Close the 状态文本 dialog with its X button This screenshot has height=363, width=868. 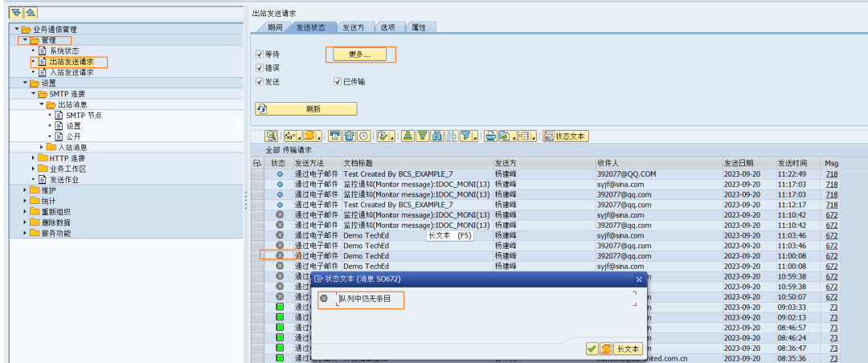[x=638, y=279]
